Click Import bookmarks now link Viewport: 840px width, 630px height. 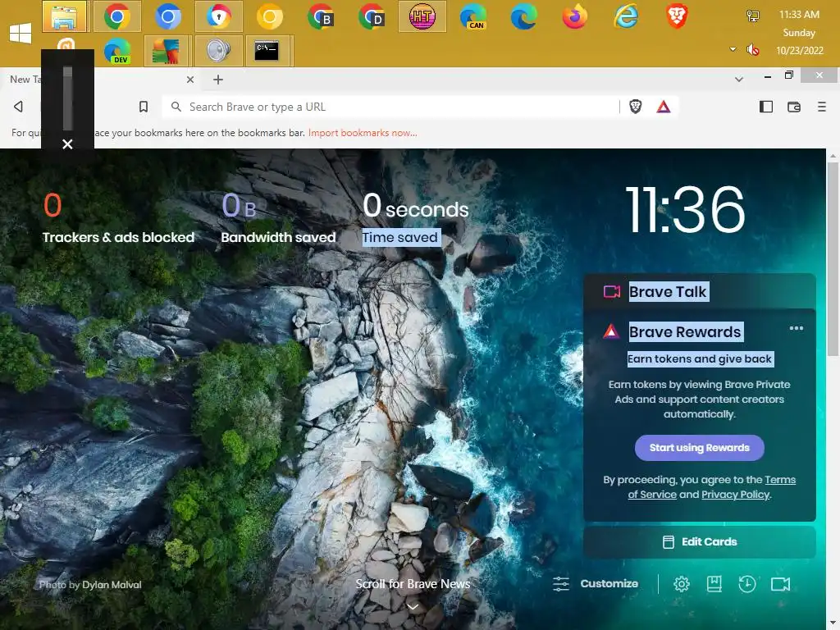(363, 133)
